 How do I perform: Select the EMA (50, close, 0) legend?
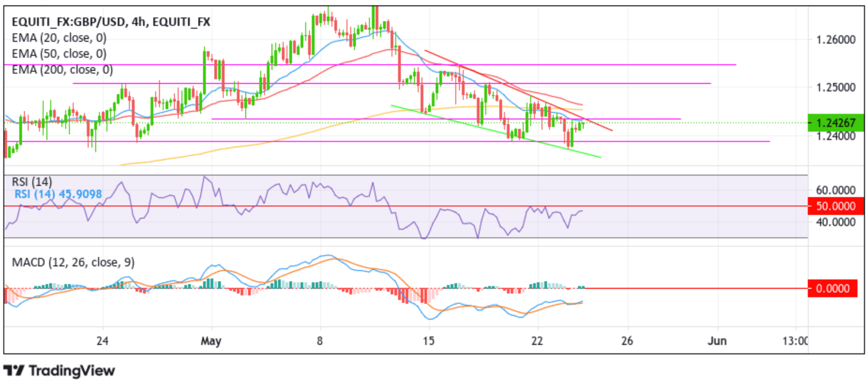[x=59, y=54]
